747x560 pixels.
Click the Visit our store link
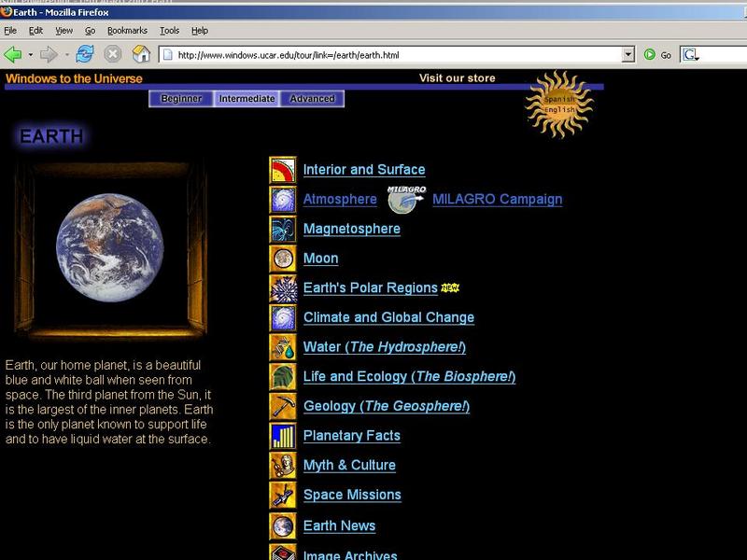click(457, 78)
